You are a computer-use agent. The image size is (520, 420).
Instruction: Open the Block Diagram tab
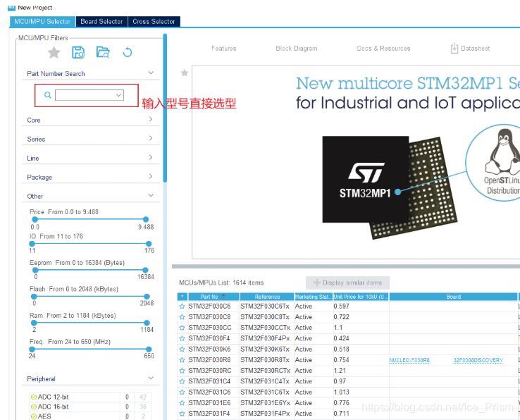(297, 49)
